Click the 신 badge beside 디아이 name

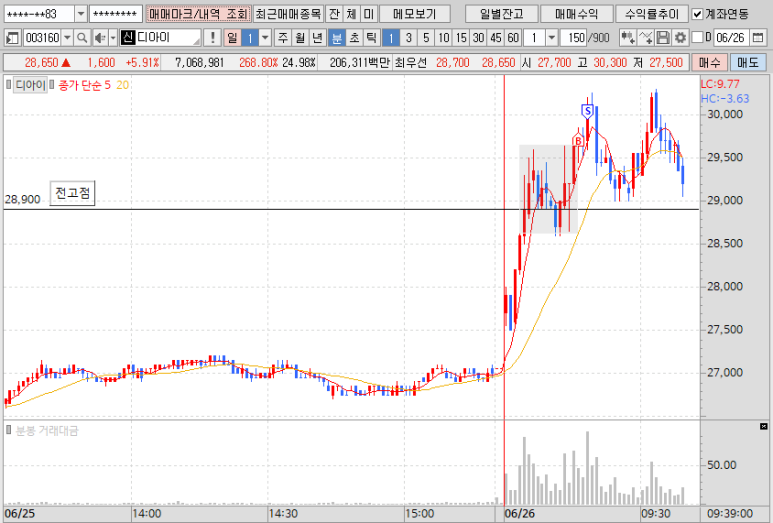click(x=128, y=38)
